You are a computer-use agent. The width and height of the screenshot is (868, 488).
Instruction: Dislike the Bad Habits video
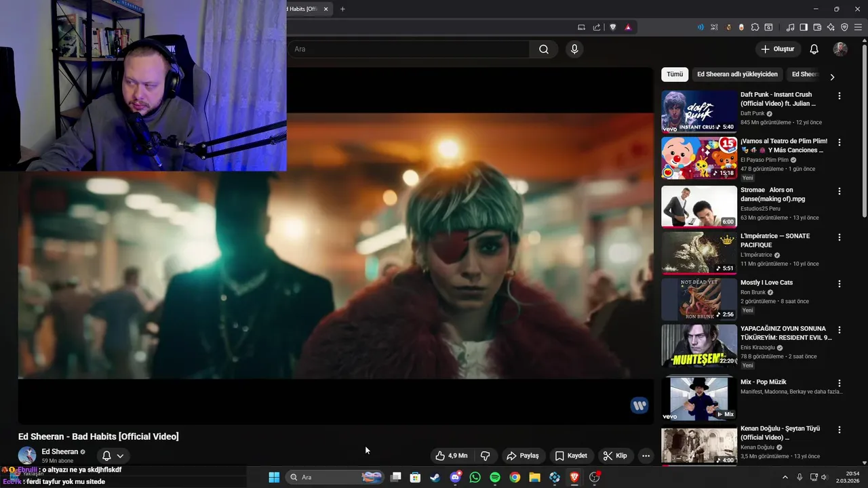coord(485,455)
